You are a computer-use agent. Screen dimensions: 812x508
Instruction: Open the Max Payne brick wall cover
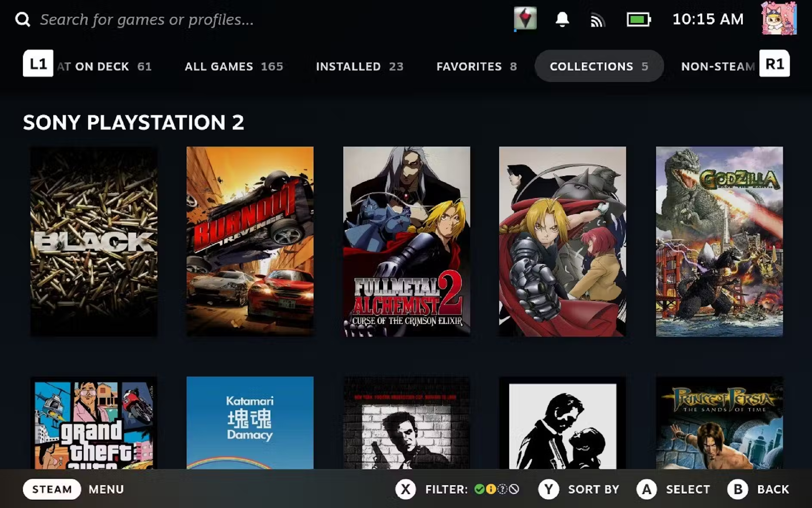point(407,423)
